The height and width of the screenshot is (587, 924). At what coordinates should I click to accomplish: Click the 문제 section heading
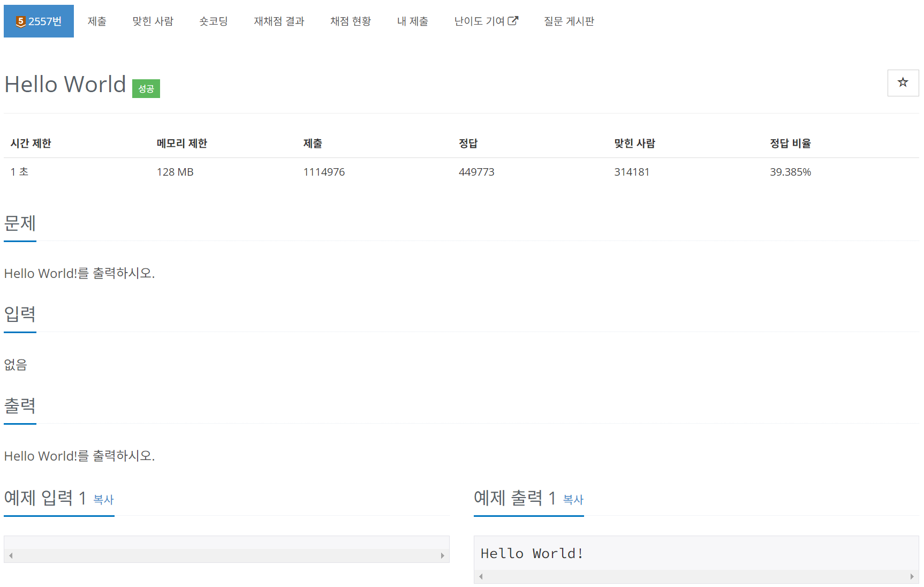[x=20, y=223]
